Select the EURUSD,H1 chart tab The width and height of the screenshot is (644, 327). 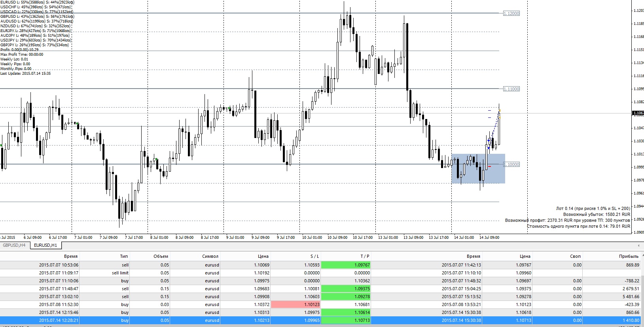point(45,245)
